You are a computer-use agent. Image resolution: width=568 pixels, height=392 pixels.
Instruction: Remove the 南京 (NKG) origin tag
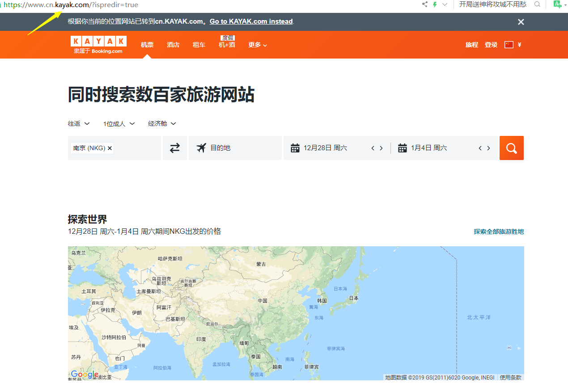pyautogui.click(x=110, y=148)
